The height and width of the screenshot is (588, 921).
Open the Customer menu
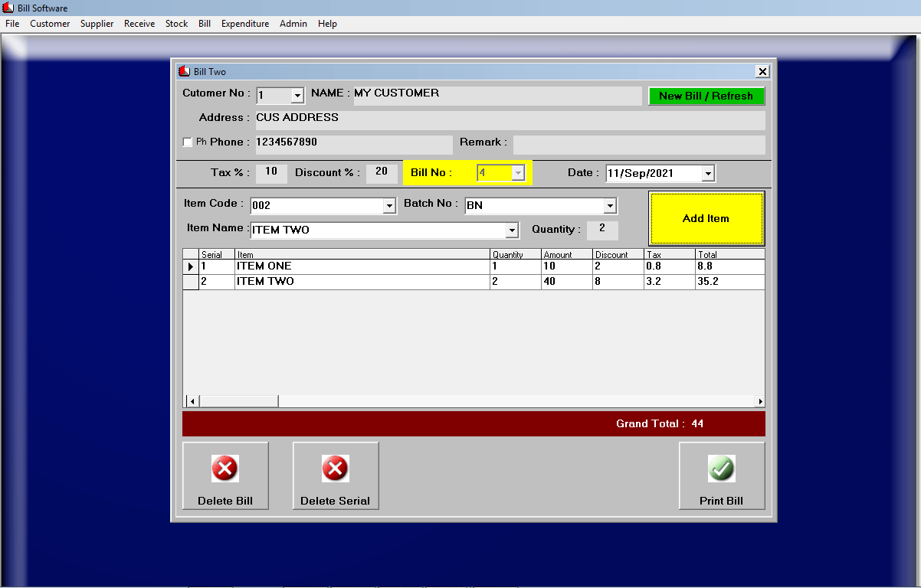[50, 24]
